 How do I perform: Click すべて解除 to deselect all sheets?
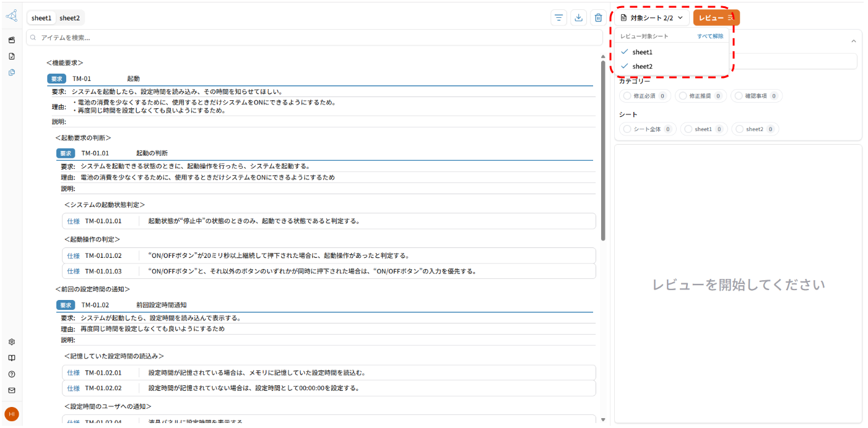click(710, 36)
